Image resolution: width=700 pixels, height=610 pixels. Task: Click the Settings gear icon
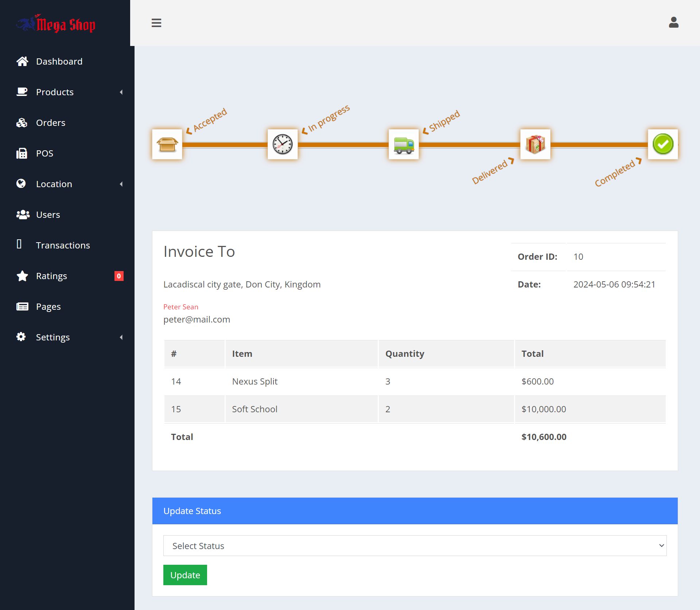click(x=21, y=337)
